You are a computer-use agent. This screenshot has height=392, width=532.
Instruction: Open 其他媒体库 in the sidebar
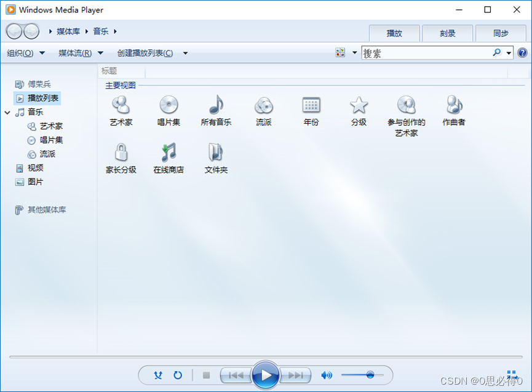point(41,210)
